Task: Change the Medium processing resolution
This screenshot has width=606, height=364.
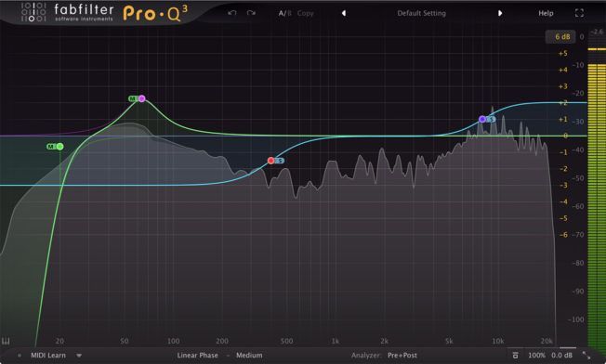Action: point(249,355)
